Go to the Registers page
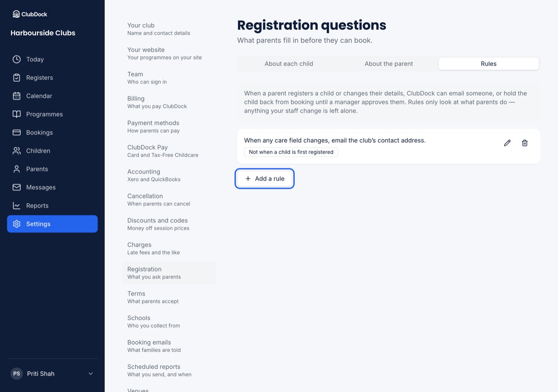The height and width of the screenshot is (392, 558). [x=52, y=78]
